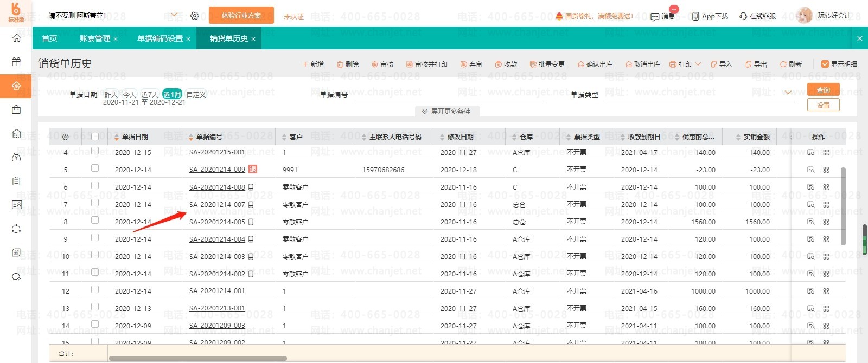The image size is (868, 363).
Task: Check the select-all checkbox in table header
Action: (x=95, y=137)
